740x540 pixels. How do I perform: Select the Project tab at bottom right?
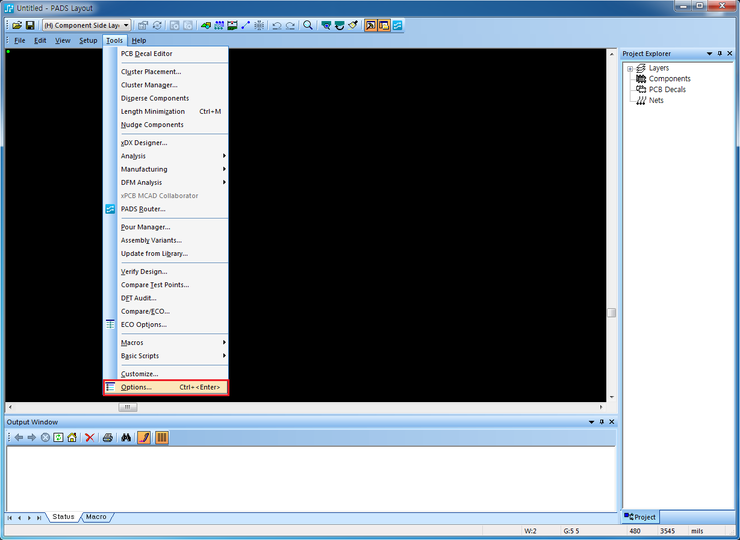tap(640, 517)
